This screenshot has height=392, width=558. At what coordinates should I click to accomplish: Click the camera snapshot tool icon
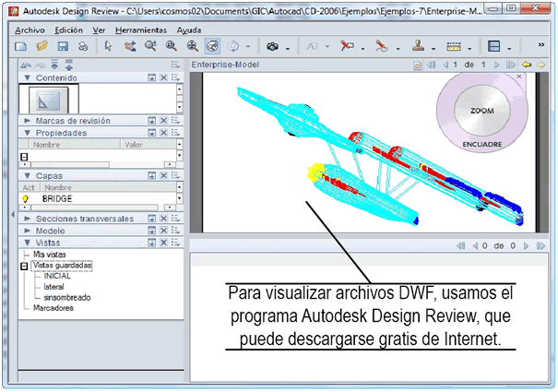coord(273,46)
